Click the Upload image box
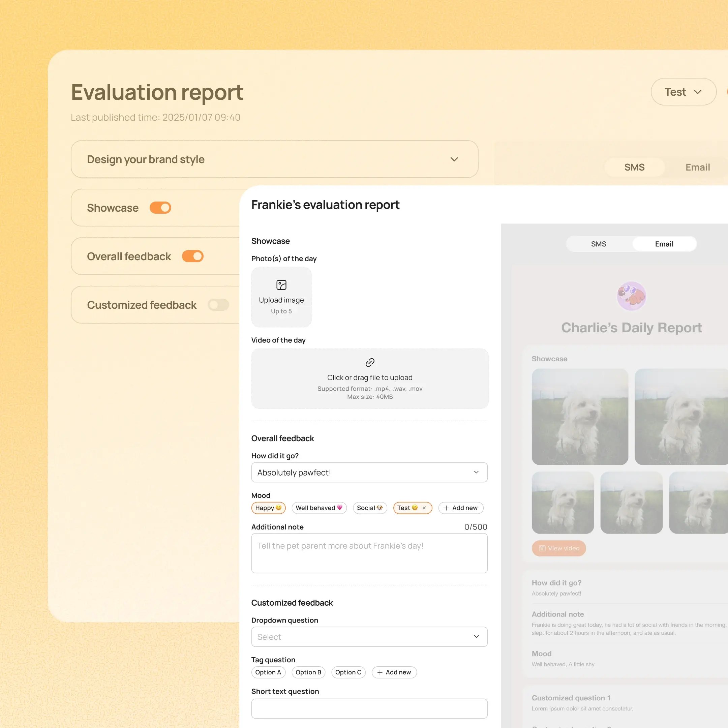This screenshot has height=728, width=728. tap(281, 297)
